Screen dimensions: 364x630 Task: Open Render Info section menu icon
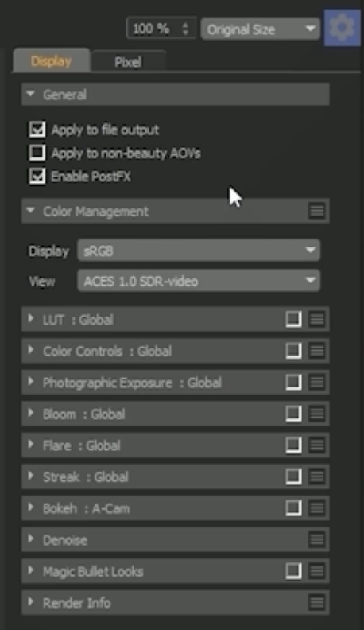point(316,603)
